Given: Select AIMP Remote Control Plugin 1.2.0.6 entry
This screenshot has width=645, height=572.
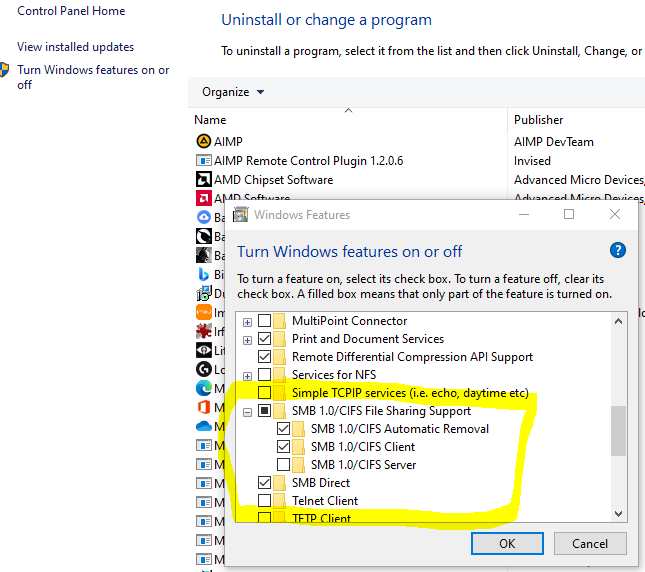Looking at the screenshot, I should 309,161.
